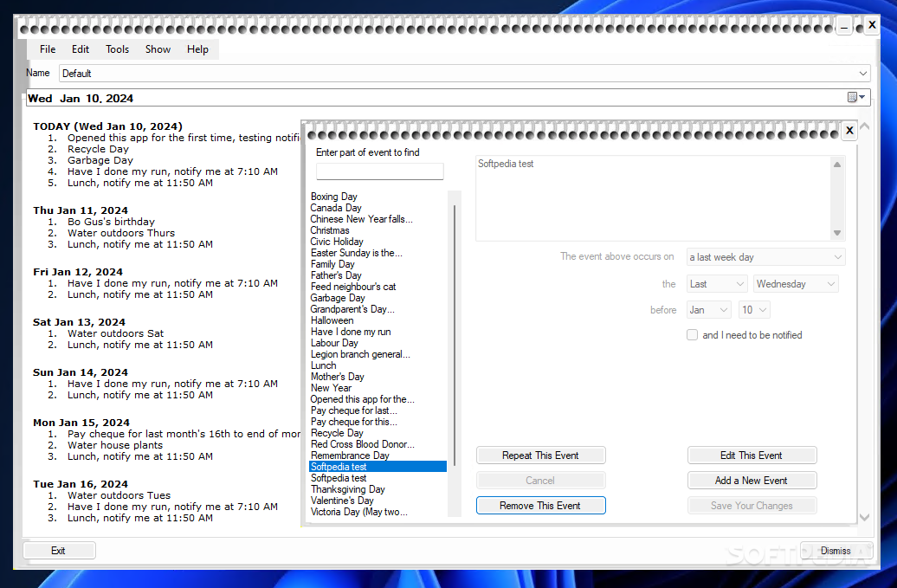Select 'Remembrance Day' in event list
Screen dimensions: 897x588
pos(350,456)
